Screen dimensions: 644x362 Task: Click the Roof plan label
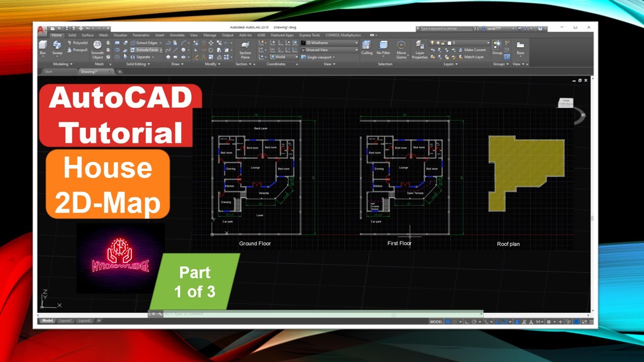tap(508, 244)
